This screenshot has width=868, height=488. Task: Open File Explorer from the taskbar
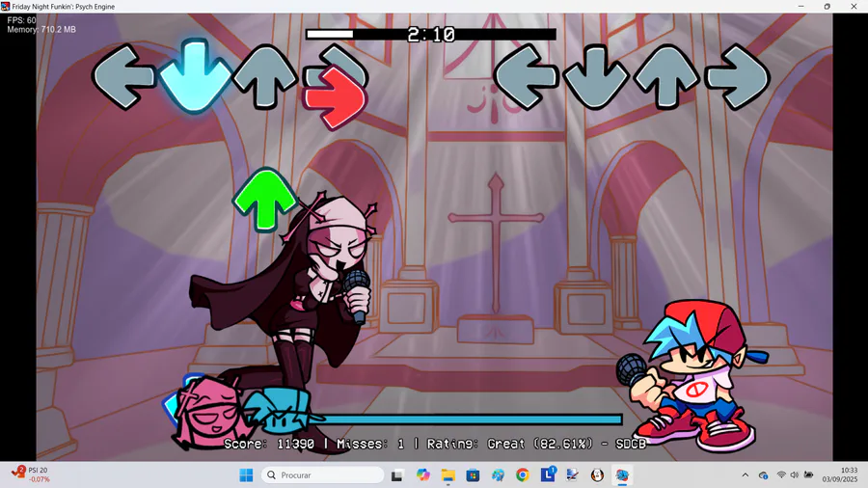pos(448,474)
